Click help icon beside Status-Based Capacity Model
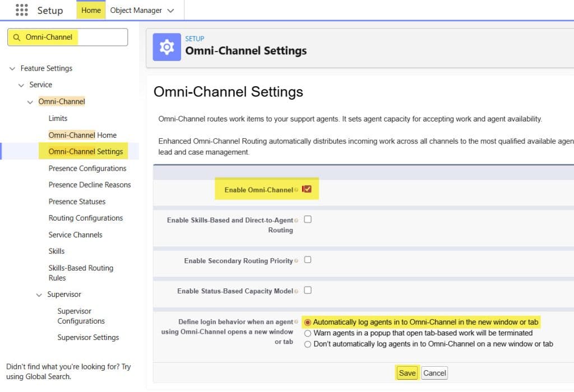 click(296, 291)
